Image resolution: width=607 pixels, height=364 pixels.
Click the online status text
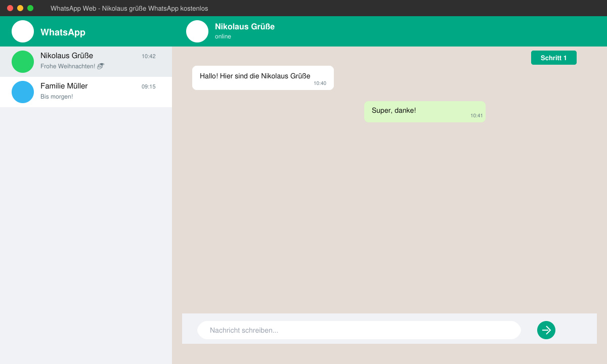[x=223, y=37]
